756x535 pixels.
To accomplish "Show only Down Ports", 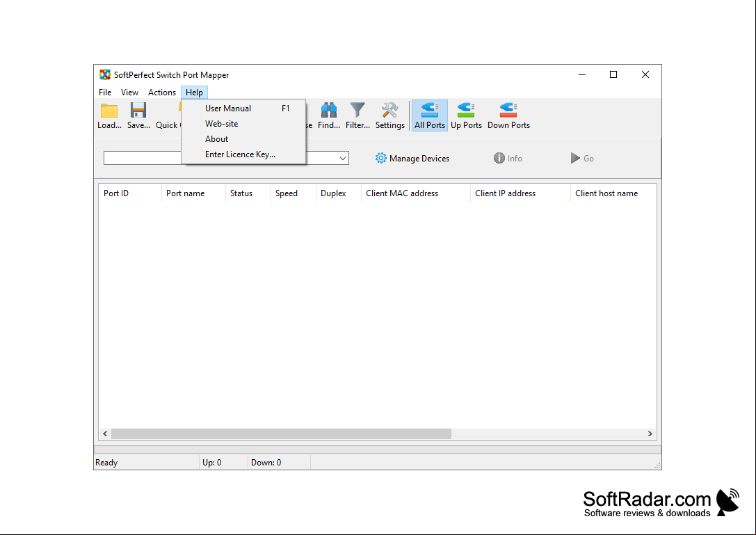I will click(508, 115).
